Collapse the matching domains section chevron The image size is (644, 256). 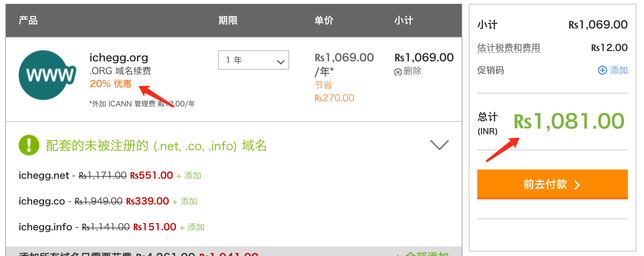point(439,145)
